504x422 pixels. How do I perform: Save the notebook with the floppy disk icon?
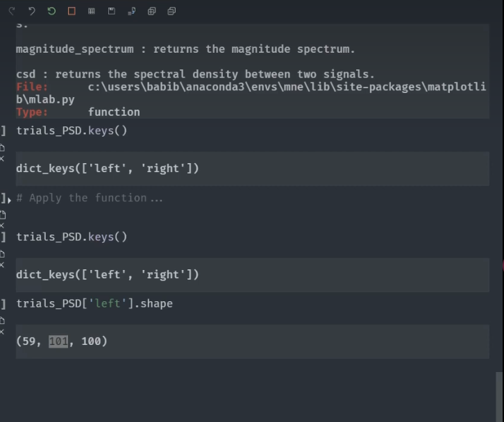pyautogui.click(x=112, y=11)
